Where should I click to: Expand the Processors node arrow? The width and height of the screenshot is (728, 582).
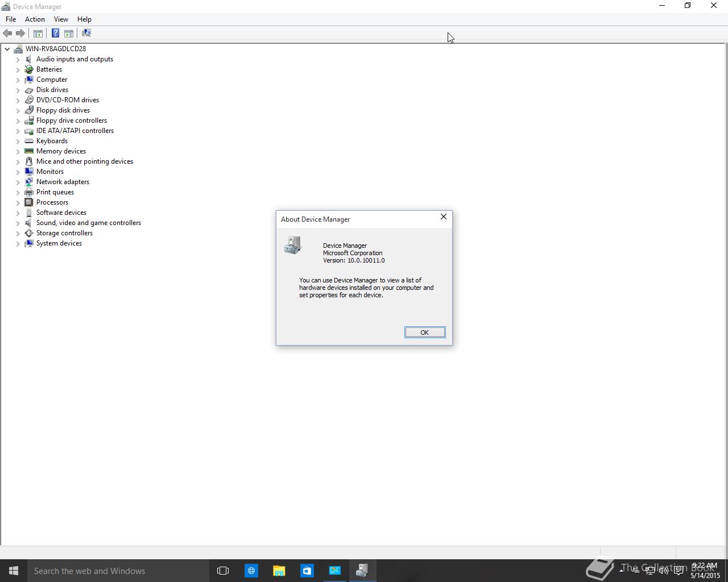click(x=18, y=202)
